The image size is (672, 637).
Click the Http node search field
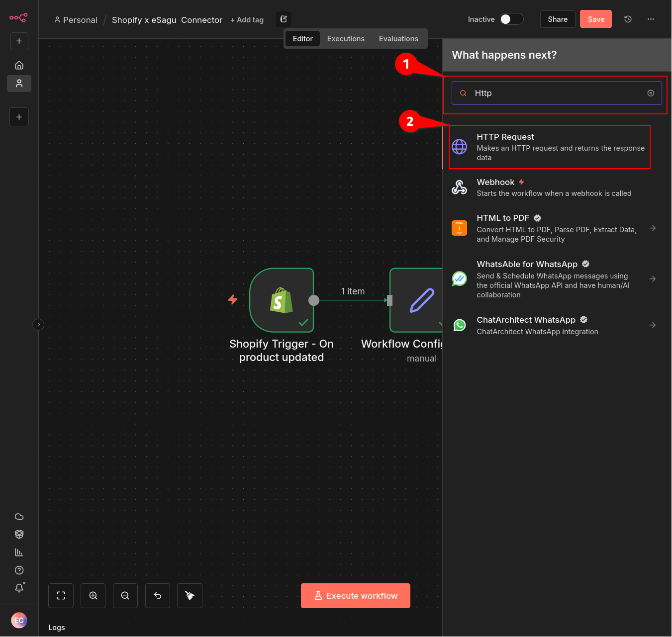[x=557, y=93]
